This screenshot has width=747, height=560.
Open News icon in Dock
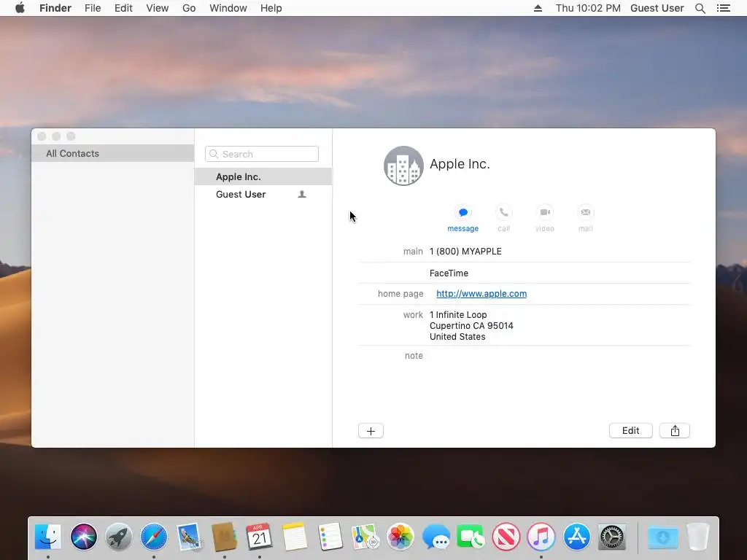pos(506,537)
